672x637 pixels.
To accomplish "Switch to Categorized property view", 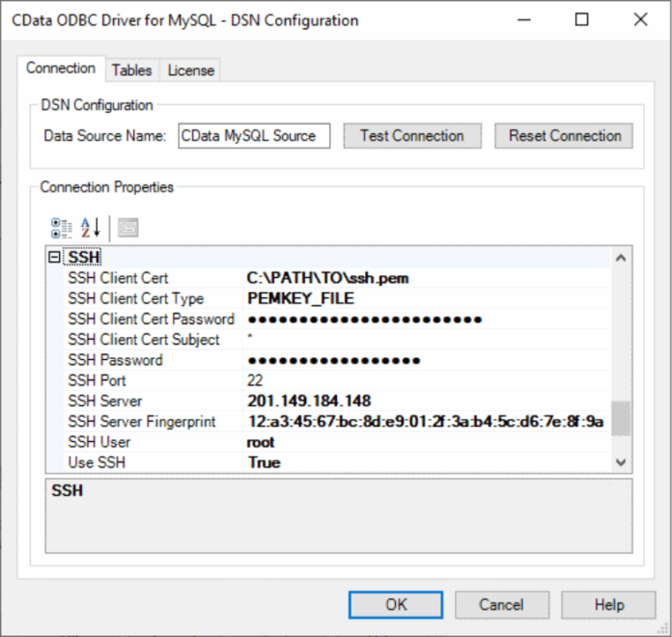I will pyautogui.click(x=61, y=228).
